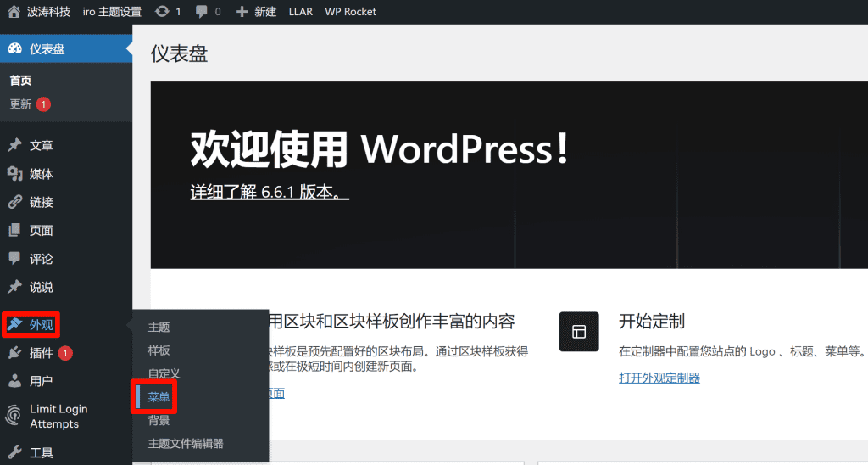Click the media icon beside 媒体

pyautogui.click(x=15, y=173)
